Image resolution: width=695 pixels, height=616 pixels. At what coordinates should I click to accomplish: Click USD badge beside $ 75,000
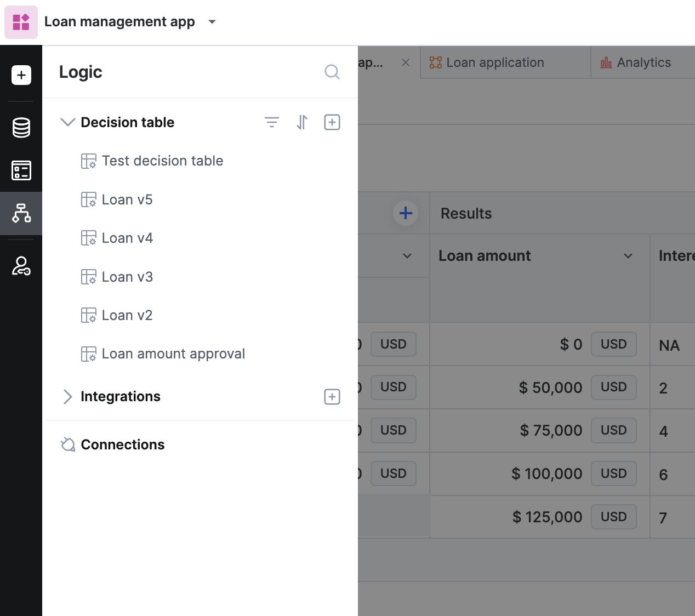614,430
